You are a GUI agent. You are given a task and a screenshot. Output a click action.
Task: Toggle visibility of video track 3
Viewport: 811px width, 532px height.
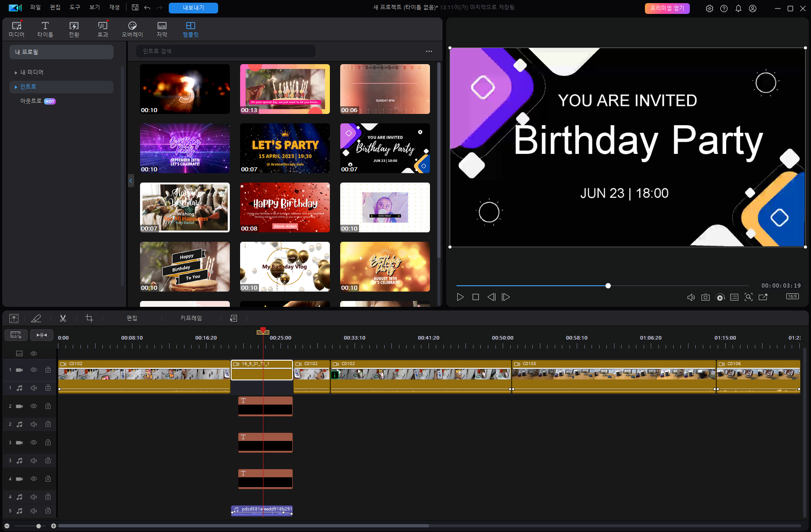click(x=34, y=442)
